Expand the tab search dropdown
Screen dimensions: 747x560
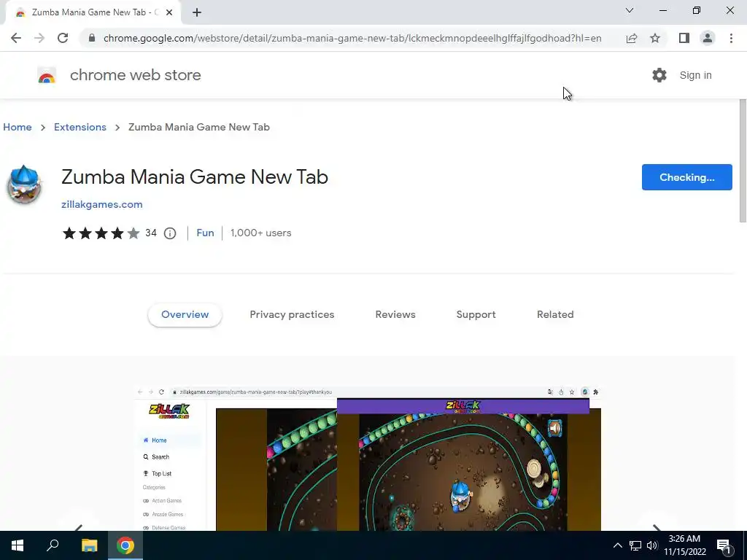tap(630, 10)
